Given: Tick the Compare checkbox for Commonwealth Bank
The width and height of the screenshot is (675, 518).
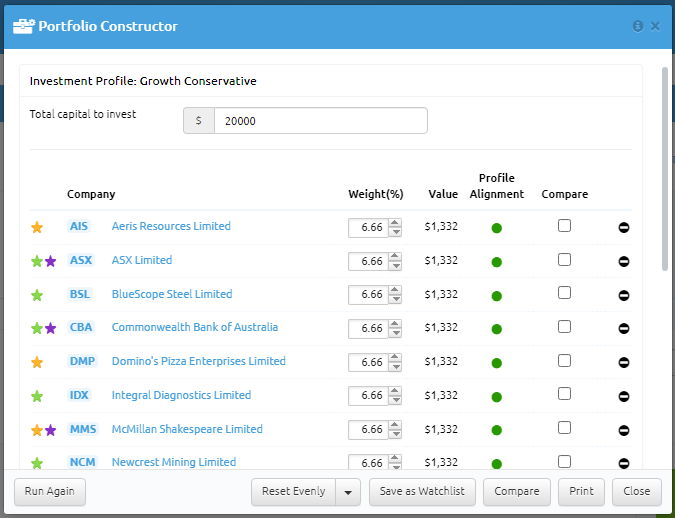Looking at the screenshot, I should 564,327.
